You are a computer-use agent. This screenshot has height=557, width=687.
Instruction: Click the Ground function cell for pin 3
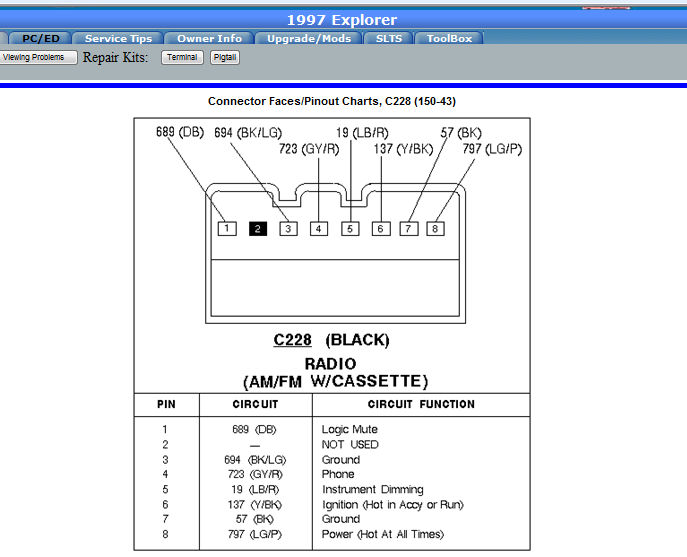click(x=341, y=460)
